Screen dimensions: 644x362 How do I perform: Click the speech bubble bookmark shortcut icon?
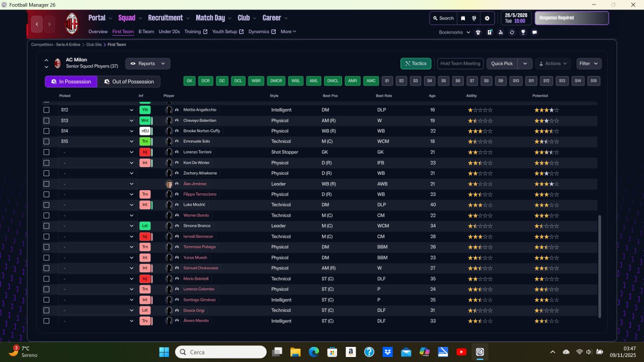point(534,32)
